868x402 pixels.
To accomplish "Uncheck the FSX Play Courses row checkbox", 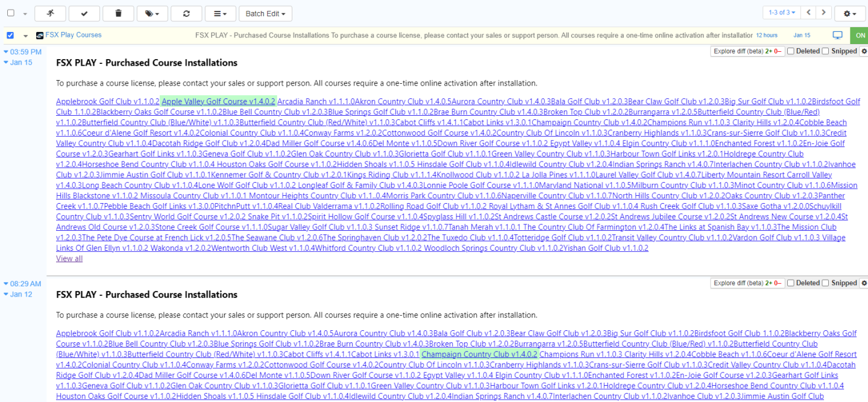I will click(x=10, y=36).
